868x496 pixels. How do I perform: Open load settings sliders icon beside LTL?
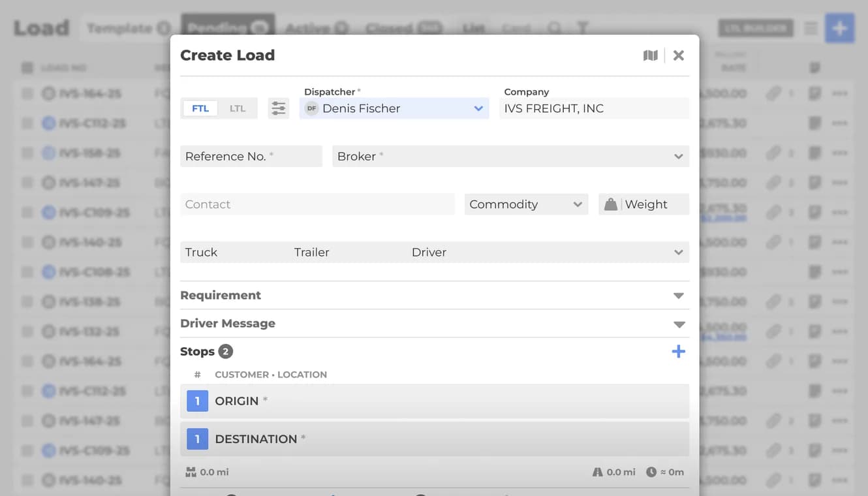(279, 108)
